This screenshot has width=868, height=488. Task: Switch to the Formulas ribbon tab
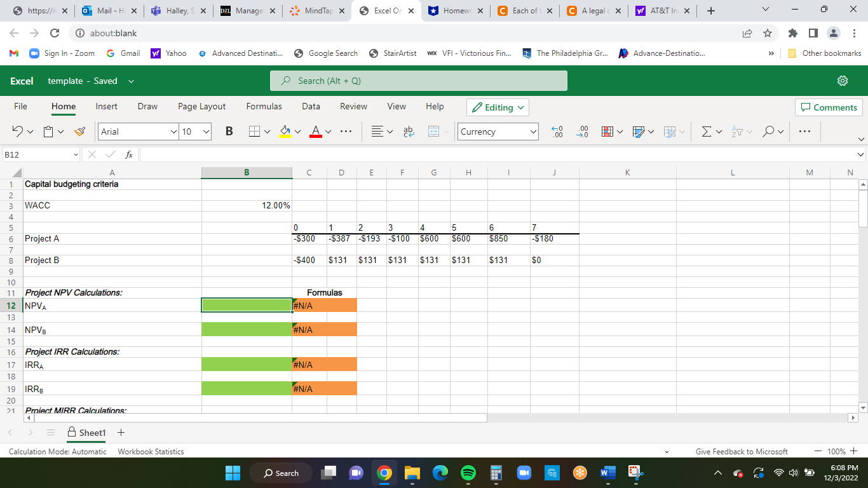click(x=264, y=106)
